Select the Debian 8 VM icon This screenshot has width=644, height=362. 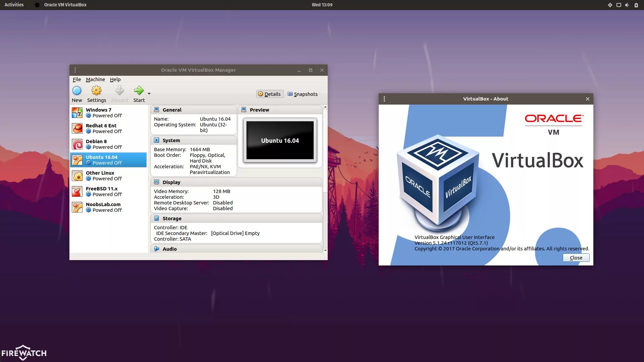(77, 144)
